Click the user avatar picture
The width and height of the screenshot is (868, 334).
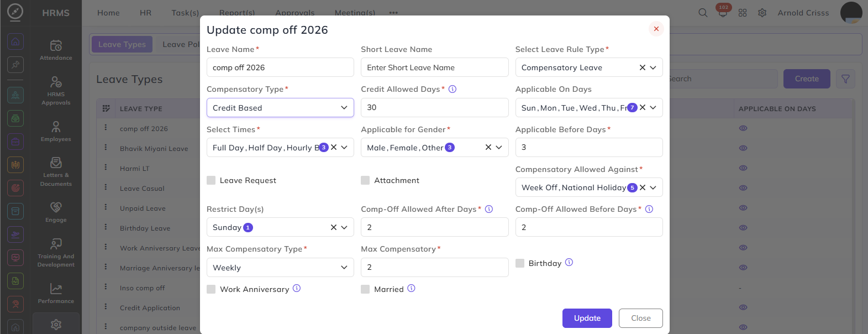[x=851, y=12]
